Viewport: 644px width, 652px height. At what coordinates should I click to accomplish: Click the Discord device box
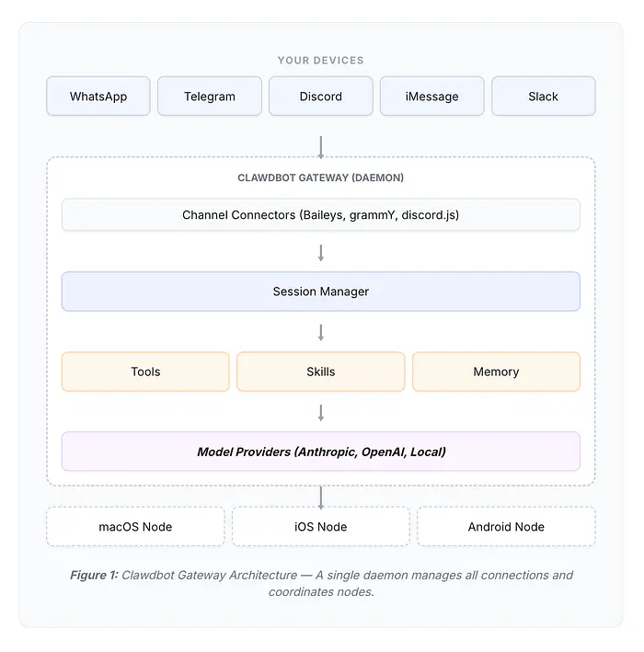tap(321, 97)
